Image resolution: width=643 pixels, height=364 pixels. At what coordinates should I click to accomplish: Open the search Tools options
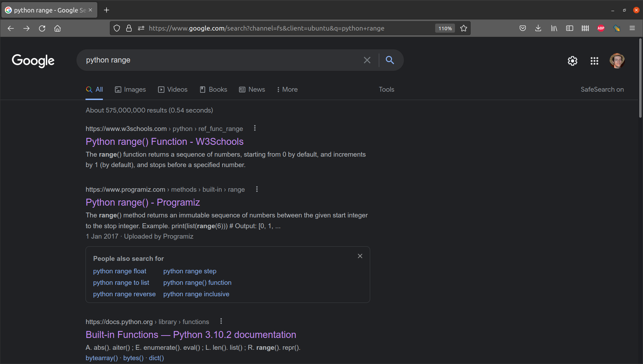(x=386, y=90)
